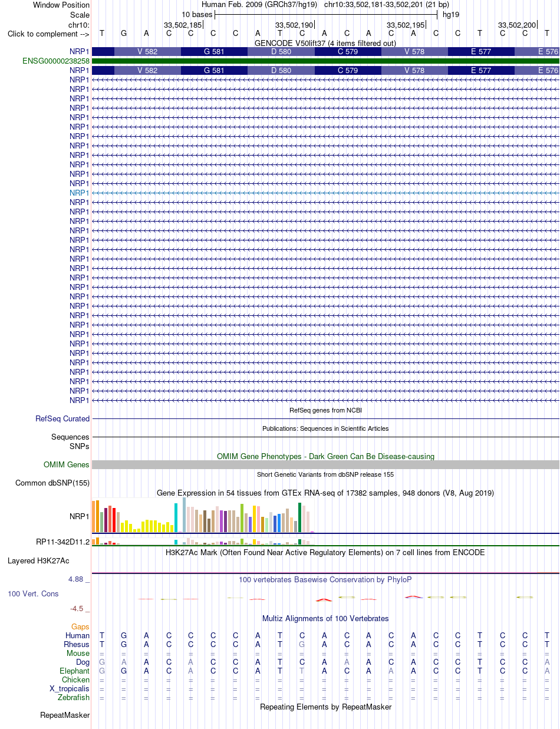This screenshot has width=560, height=729.
Task: Click the Elephant alignment row label
Action: click(75, 671)
